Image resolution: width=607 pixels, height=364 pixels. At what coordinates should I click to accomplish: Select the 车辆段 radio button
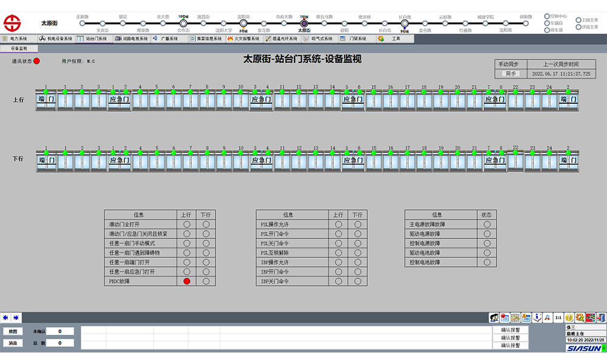pos(547,23)
